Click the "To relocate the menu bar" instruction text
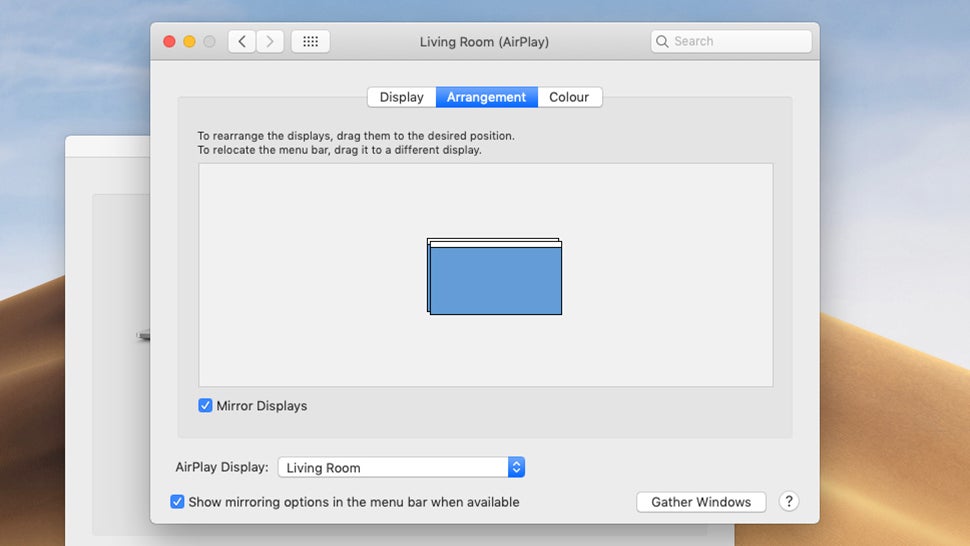The image size is (970, 546). point(339,150)
